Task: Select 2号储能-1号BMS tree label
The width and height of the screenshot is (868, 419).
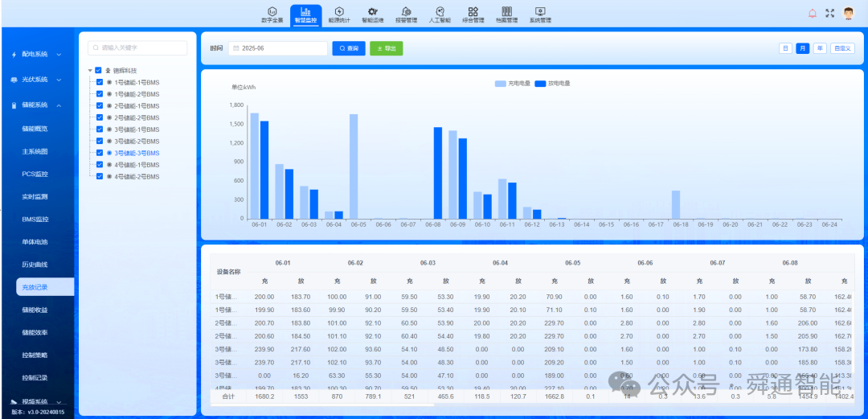Action: 137,106
